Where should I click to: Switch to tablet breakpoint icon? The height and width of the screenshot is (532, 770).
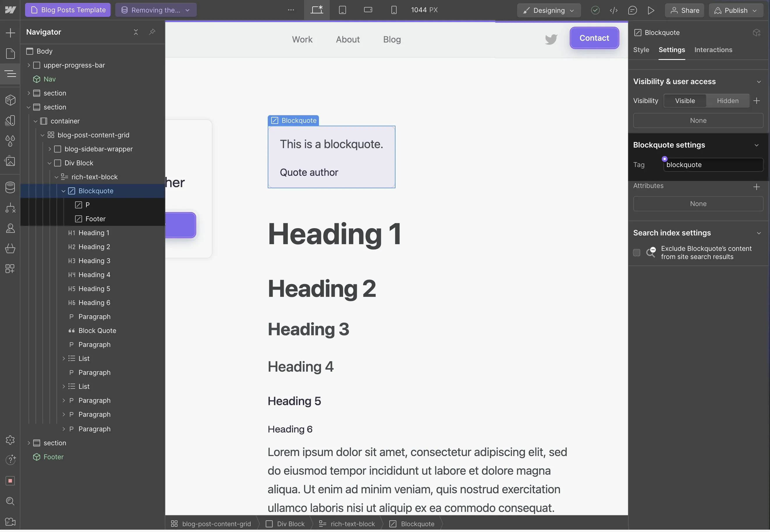point(343,10)
